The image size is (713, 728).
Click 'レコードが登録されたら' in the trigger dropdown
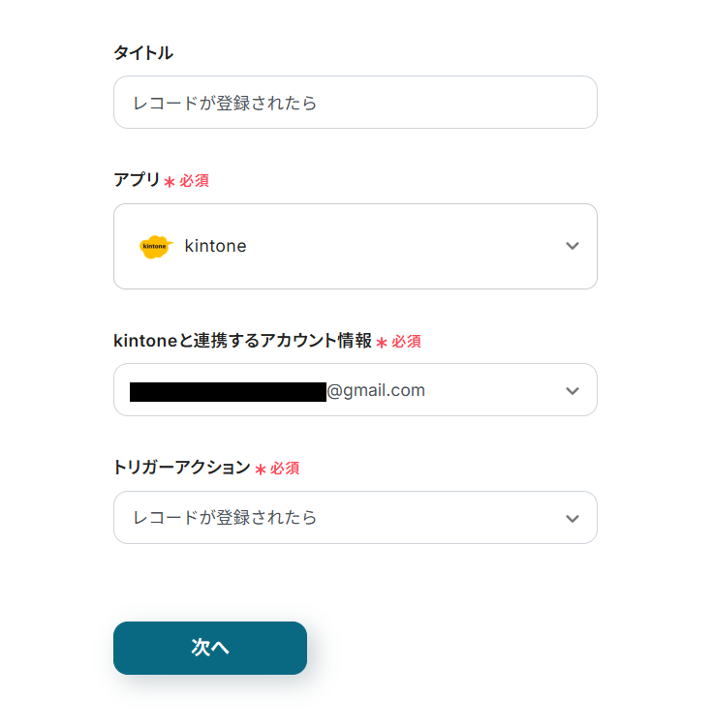(225, 518)
